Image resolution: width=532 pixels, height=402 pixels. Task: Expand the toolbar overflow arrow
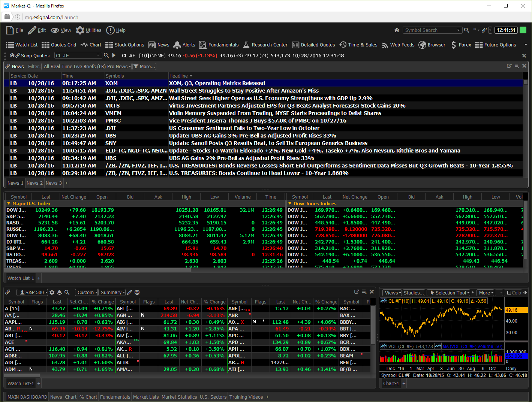(526, 45)
